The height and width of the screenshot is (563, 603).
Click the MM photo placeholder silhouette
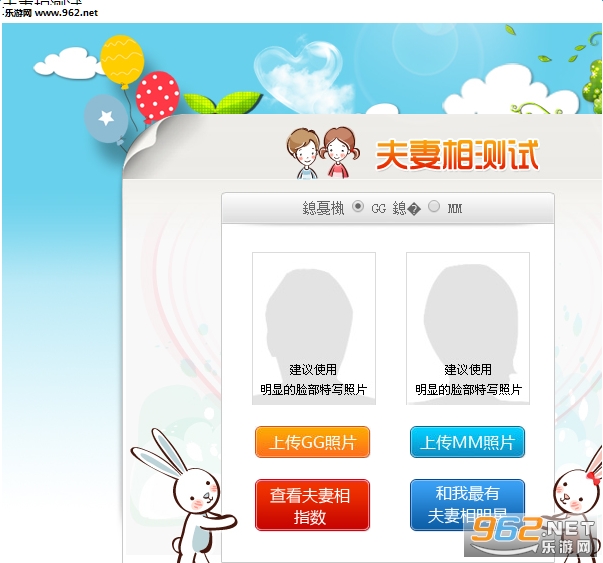point(468,328)
